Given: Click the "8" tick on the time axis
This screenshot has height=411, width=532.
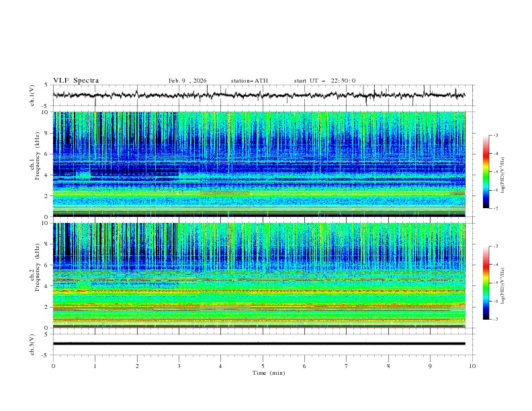Looking at the screenshot, I should (x=388, y=366).
